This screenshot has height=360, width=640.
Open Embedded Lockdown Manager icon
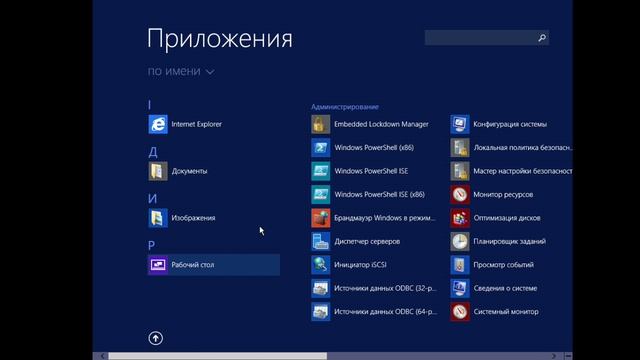[320, 124]
